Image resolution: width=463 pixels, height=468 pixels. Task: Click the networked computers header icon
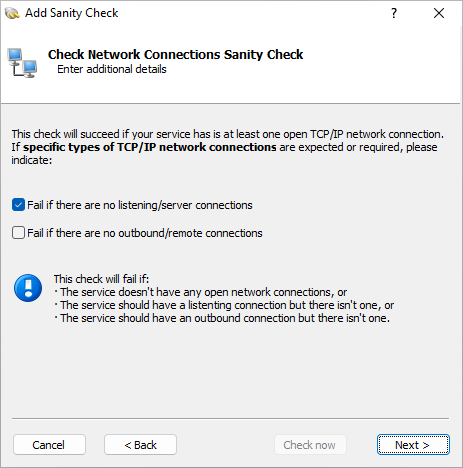coord(22,63)
